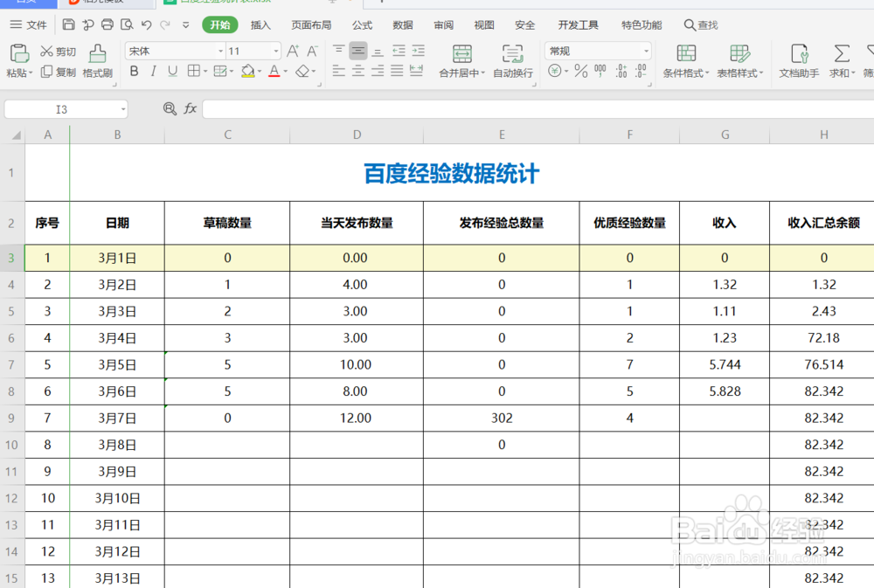Open the File (文件) menu
This screenshot has height=588, width=874.
[x=29, y=24]
